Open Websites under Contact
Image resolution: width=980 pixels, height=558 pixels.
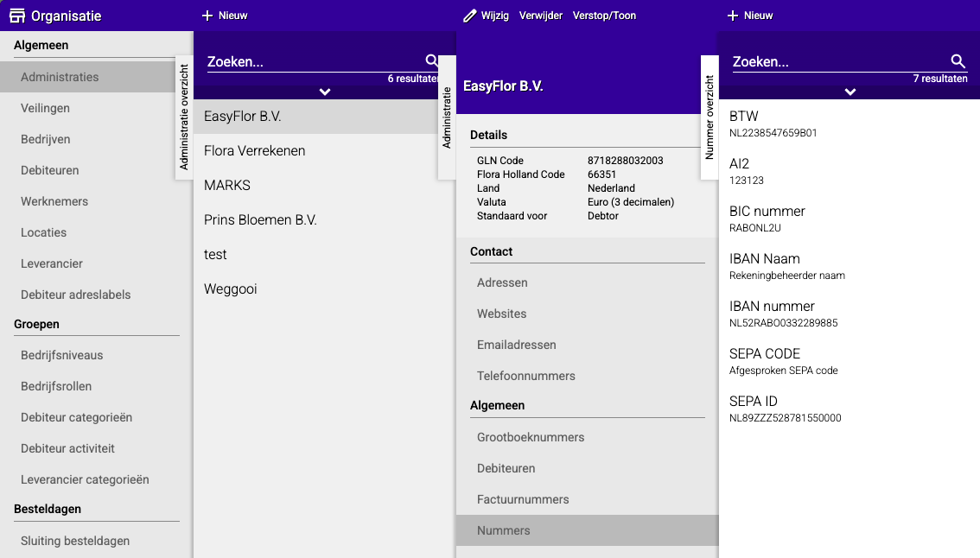[588, 314]
